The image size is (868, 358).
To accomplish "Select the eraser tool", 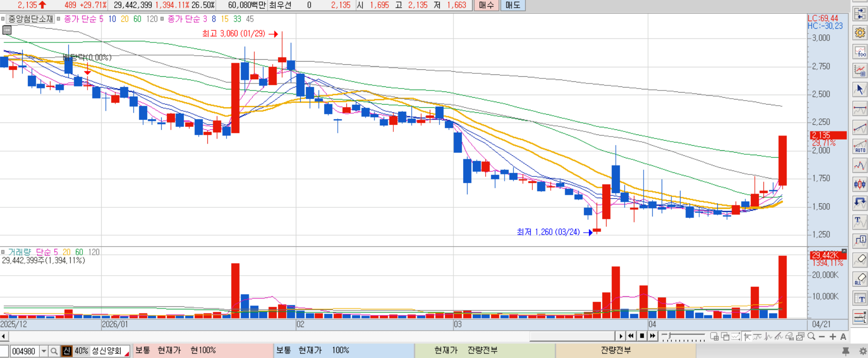I will pos(859,260).
